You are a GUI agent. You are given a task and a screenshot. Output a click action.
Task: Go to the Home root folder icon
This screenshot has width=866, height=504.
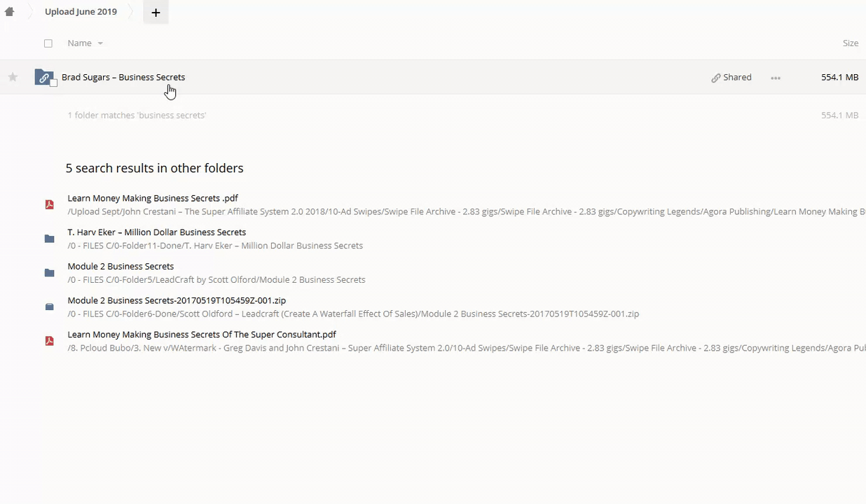[x=10, y=12]
